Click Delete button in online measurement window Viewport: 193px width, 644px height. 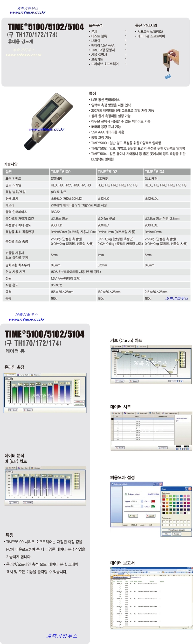(28, 410)
